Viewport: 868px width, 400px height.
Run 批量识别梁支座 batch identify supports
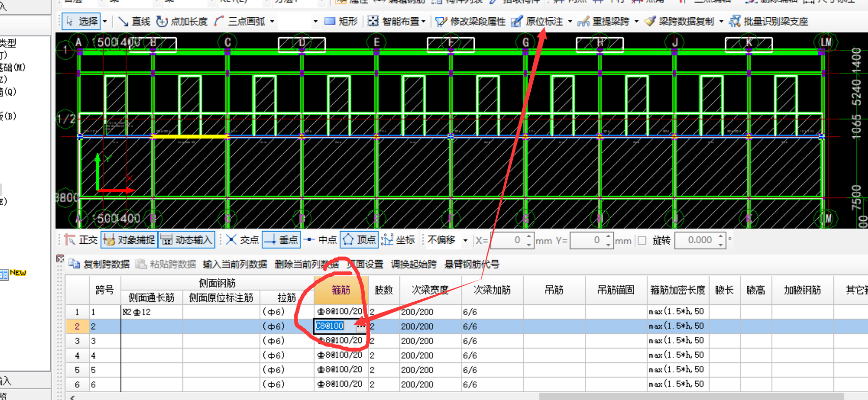769,21
